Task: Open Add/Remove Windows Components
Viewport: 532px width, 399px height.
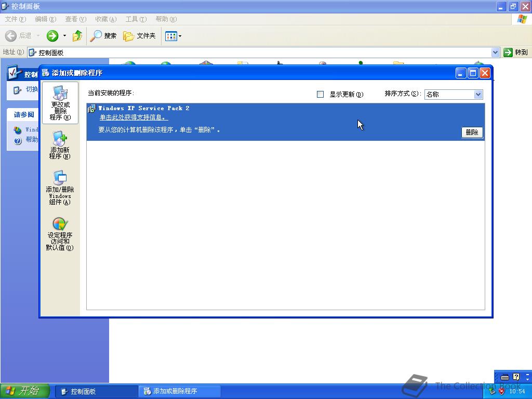Action: point(60,188)
